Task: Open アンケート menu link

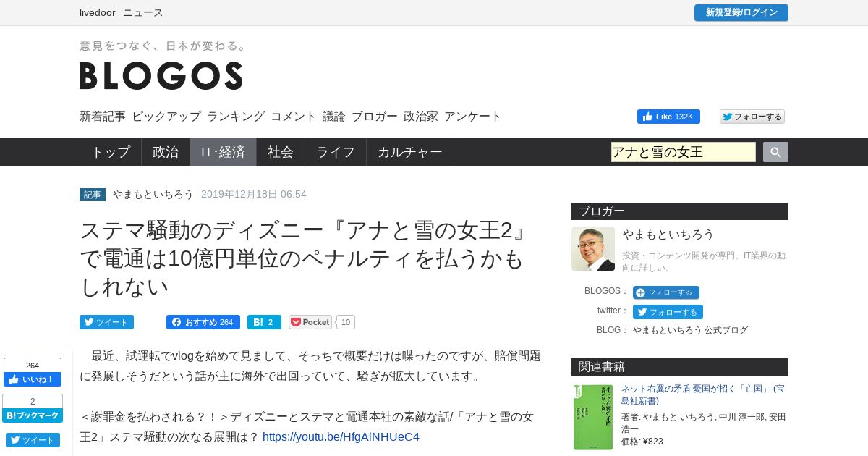Action: click(473, 117)
